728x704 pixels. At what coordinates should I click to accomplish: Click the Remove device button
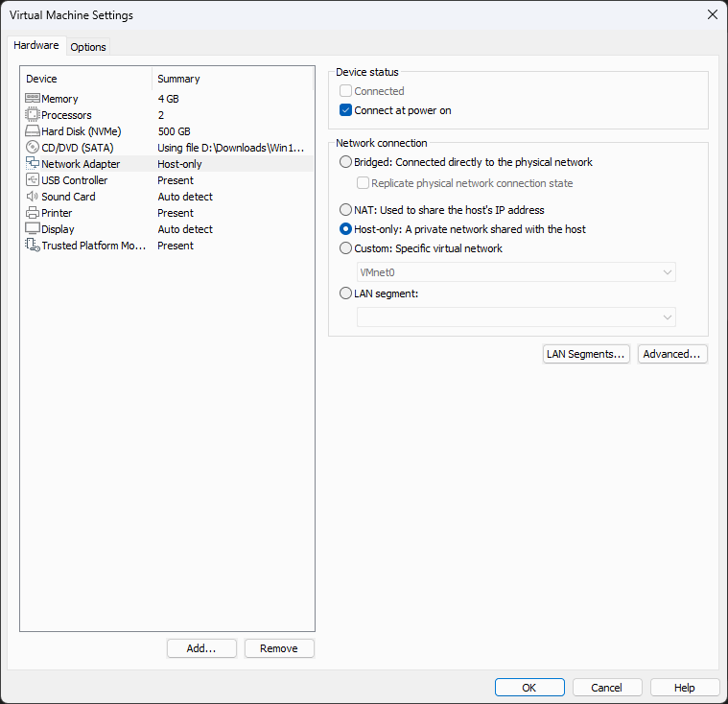[279, 648]
